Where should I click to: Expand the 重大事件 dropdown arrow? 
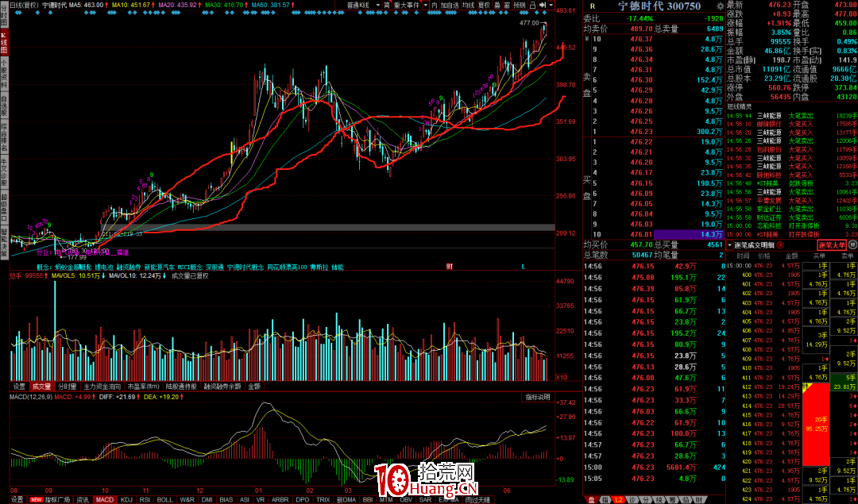426,6
